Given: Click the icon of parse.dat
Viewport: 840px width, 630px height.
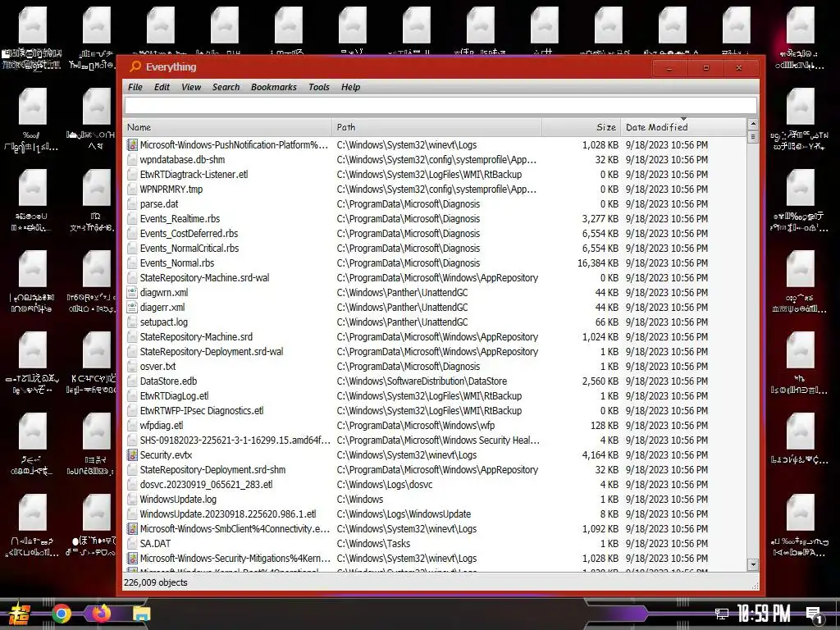Looking at the screenshot, I should pyautogui.click(x=132, y=203).
